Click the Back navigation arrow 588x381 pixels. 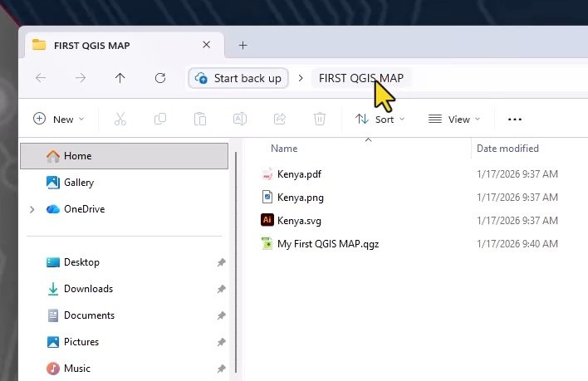pyautogui.click(x=41, y=78)
